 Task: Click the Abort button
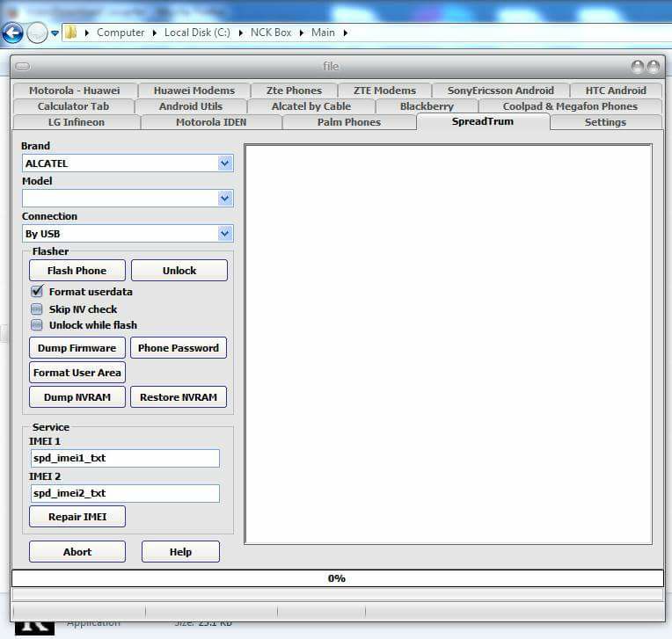[x=77, y=552]
